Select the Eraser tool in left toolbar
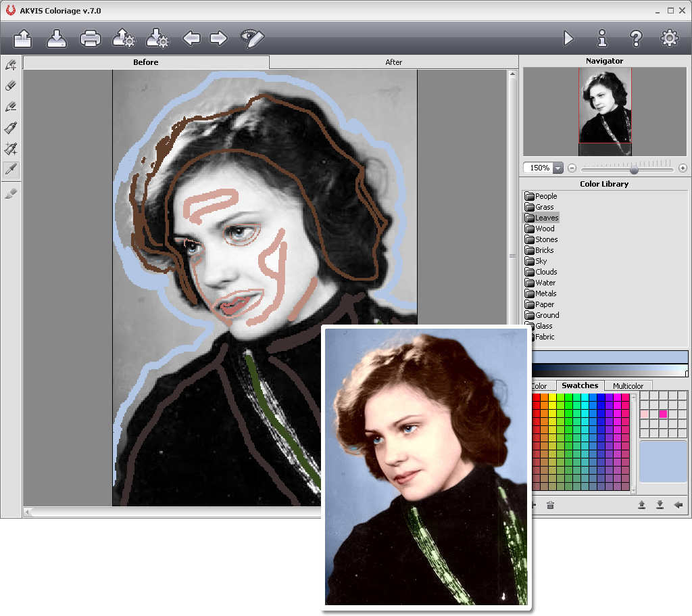 pos(11,86)
